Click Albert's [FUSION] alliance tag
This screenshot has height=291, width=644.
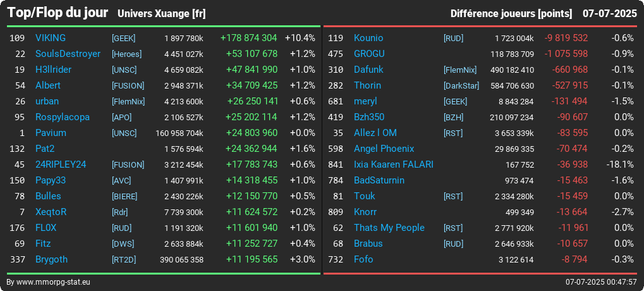pos(128,86)
